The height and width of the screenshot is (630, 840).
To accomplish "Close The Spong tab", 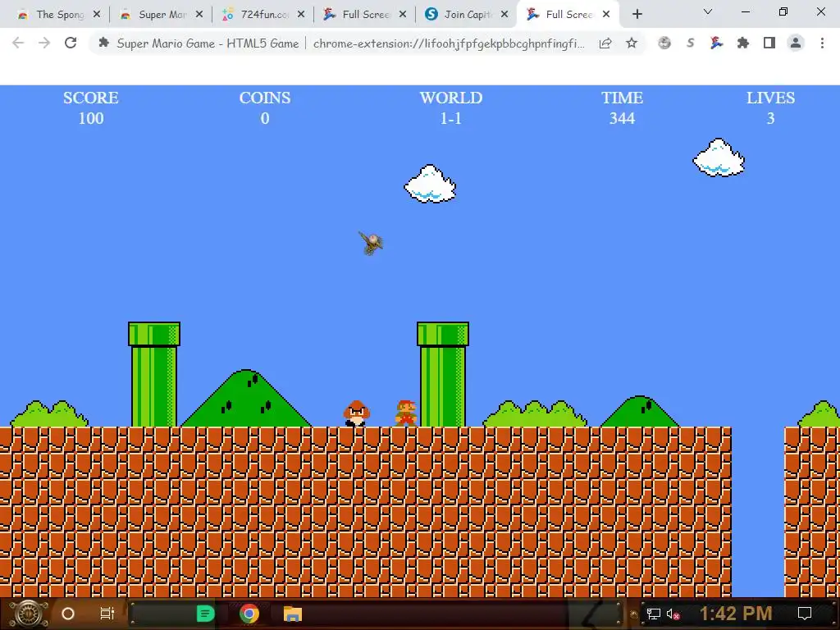I will tap(97, 15).
